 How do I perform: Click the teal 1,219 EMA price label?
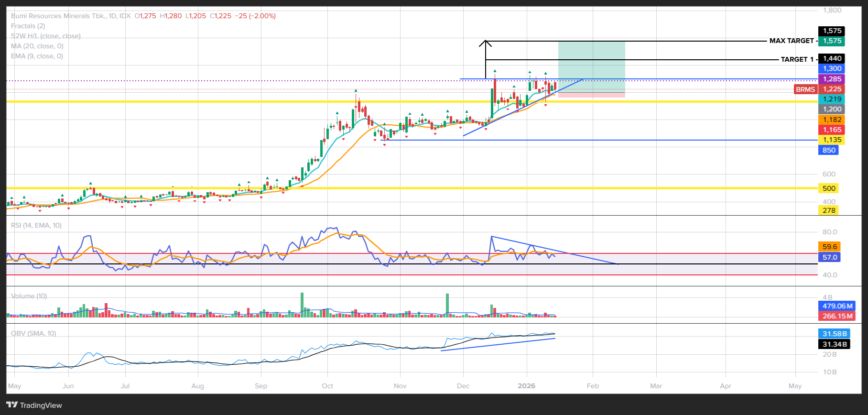pos(832,99)
